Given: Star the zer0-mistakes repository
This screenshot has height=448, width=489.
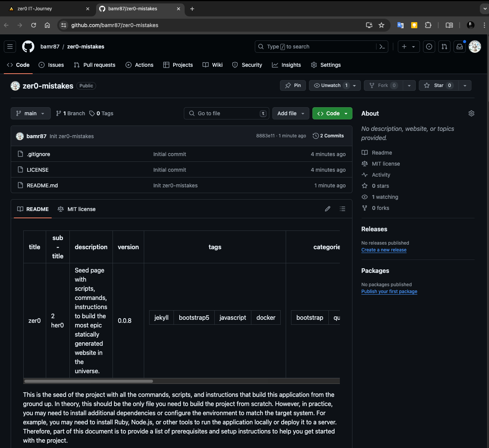Looking at the screenshot, I should 438,85.
